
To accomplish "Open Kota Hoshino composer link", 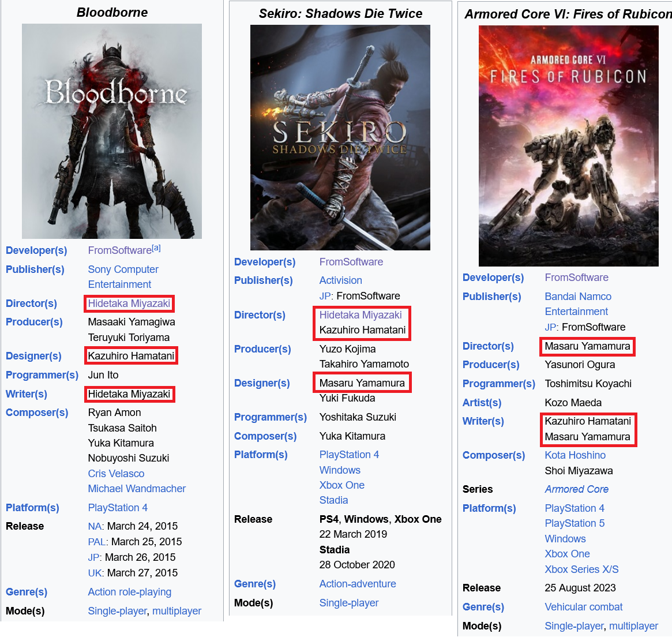I will coord(575,455).
